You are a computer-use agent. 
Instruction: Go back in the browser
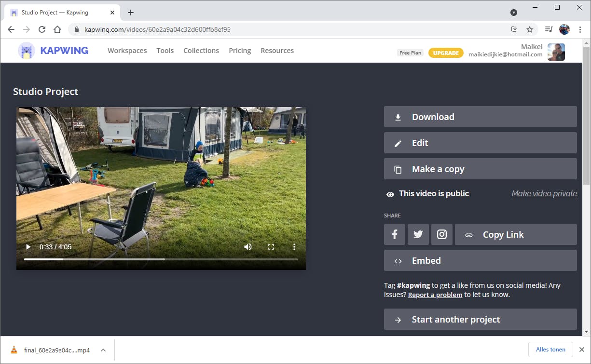click(11, 29)
